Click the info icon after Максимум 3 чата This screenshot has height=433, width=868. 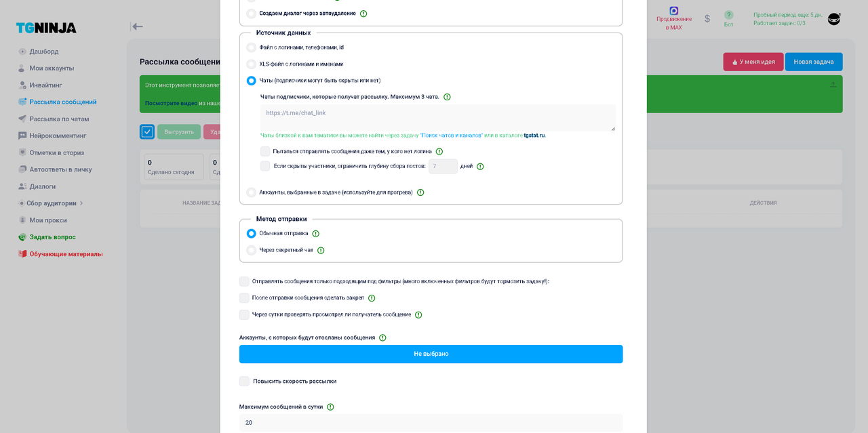(x=447, y=97)
